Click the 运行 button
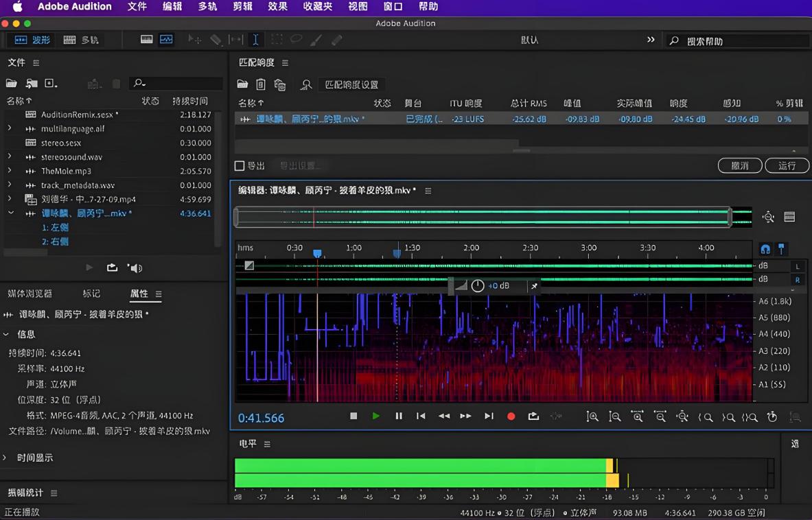The width and height of the screenshot is (812, 520). point(787,166)
